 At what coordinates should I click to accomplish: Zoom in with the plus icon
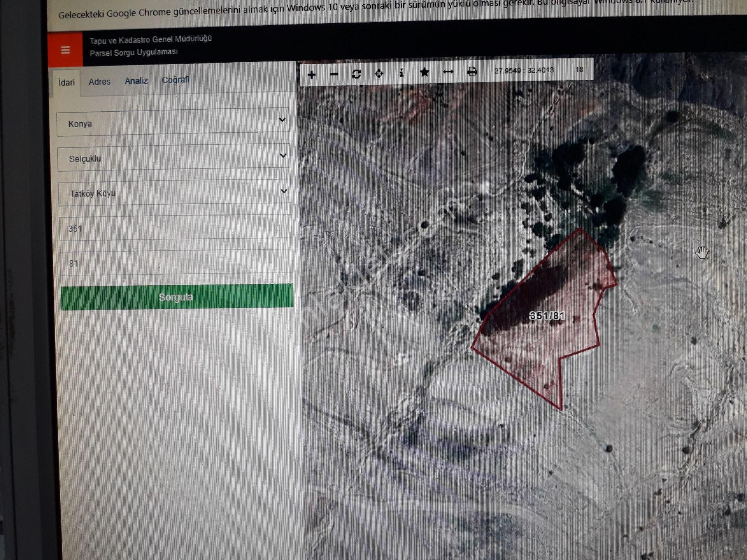coord(312,75)
